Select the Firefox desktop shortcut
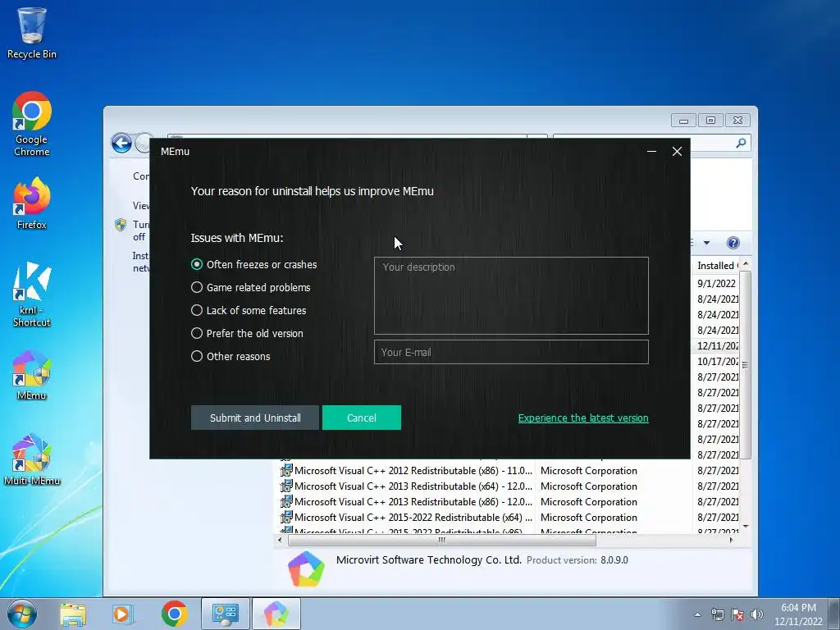840x630 pixels. pyautogui.click(x=32, y=203)
